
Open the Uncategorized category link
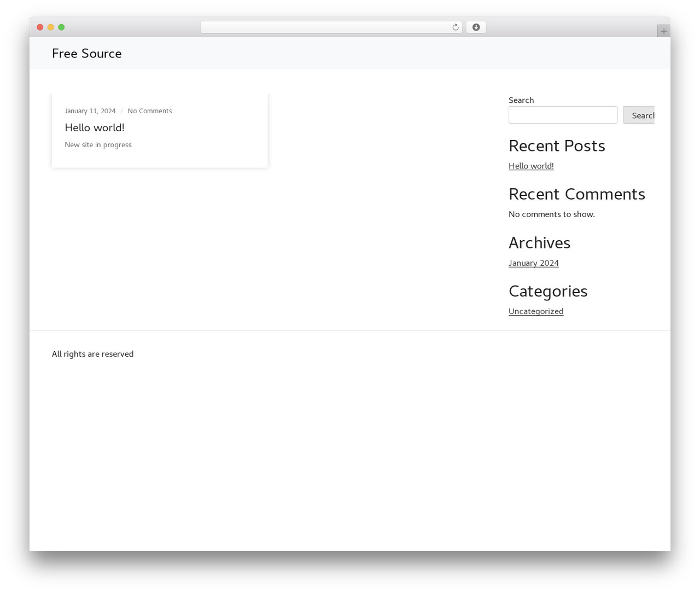tap(536, 311)
